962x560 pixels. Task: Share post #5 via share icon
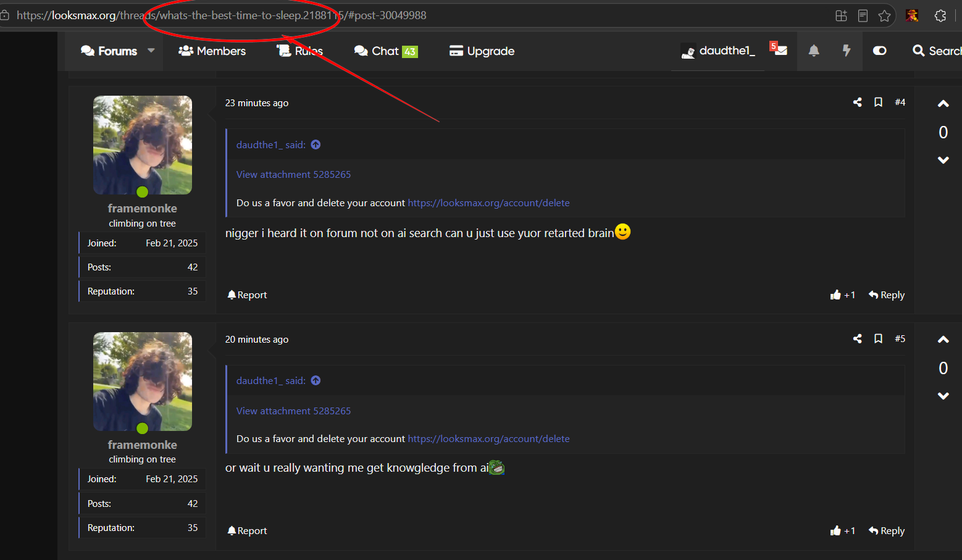(857, 338)
